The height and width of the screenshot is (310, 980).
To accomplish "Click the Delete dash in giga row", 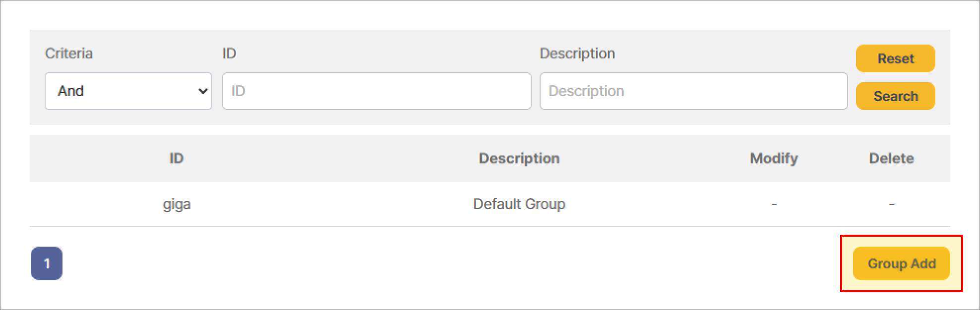I will [891, 204].
